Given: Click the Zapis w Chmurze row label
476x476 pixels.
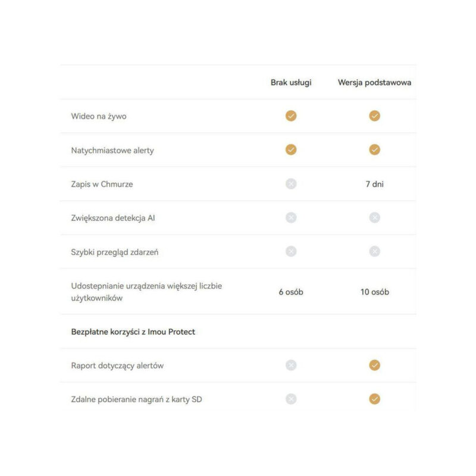Looking at the screenshot, I should tap(102, 184).
